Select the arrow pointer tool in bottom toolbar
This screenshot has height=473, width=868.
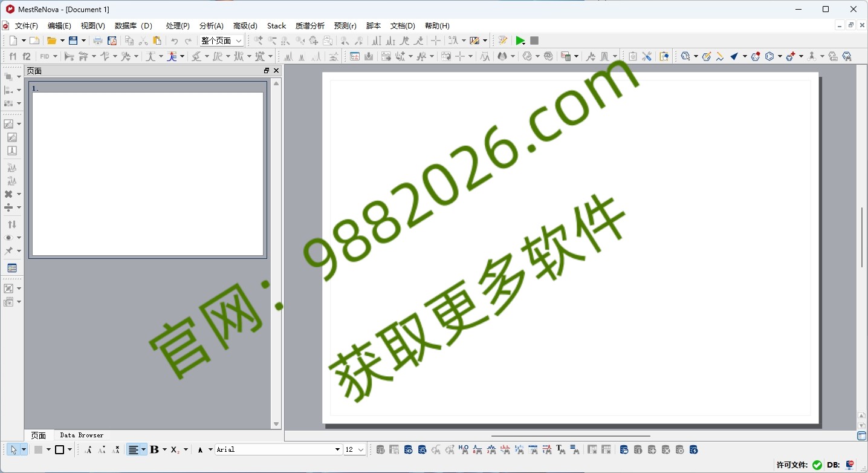point(13,449)
